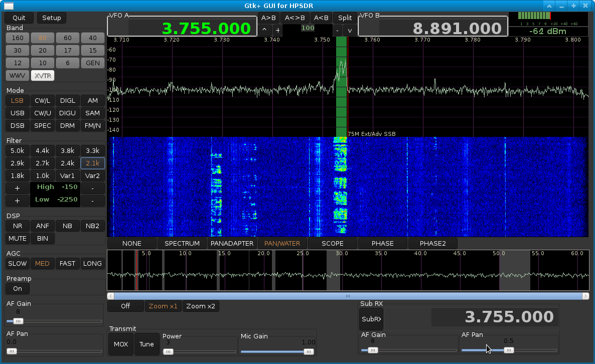
Task: Step VFO B down with the v arrow
Action: [350, 30]
